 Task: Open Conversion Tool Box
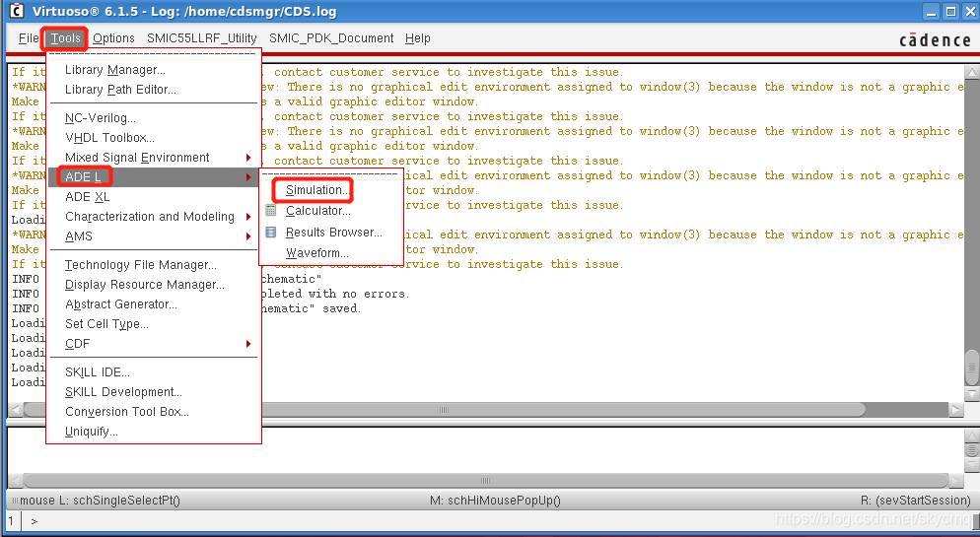pos(153,412)
